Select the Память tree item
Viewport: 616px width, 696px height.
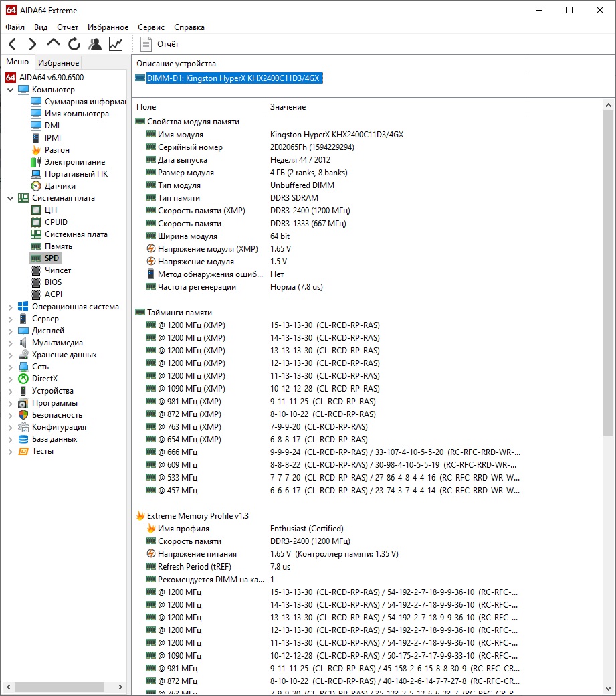pyautogui.click(x=58, y=246)
